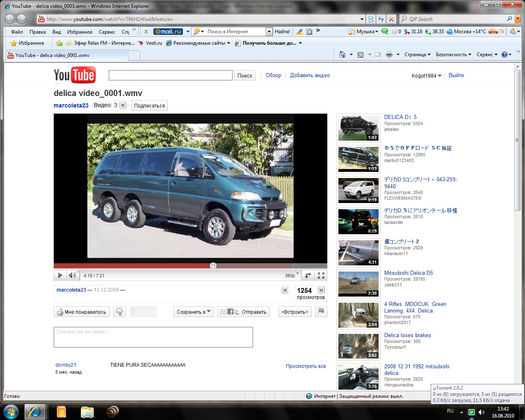The image size is (525, 420).
Task: Expand the 'Сохранить в' dropdown
Action: click(194, 312)
